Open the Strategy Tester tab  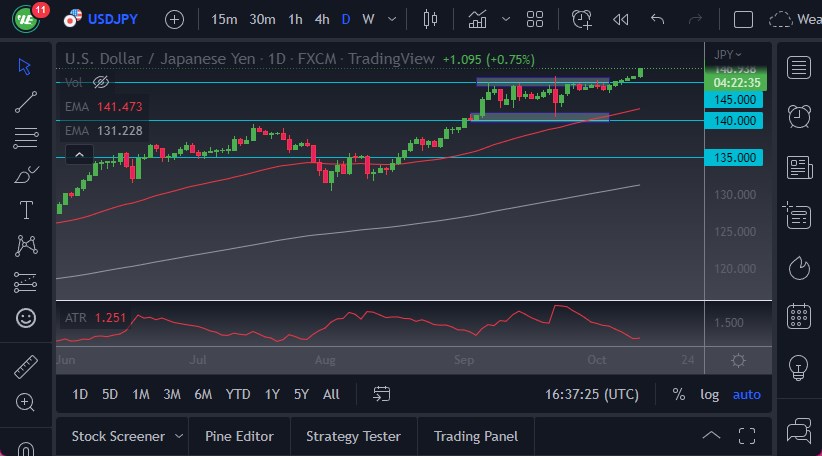pos(353,436)
